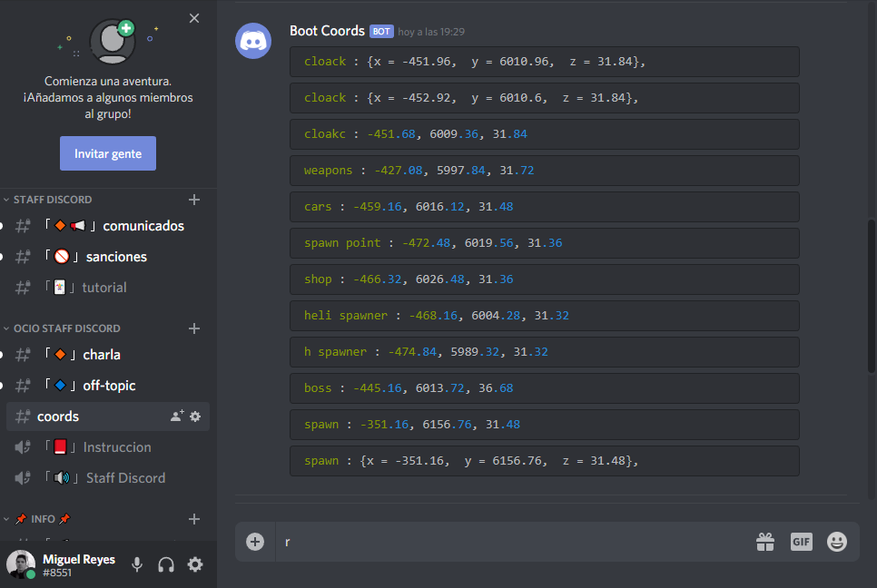
Task: Open user settings gear icon
Action: [194, 564]
